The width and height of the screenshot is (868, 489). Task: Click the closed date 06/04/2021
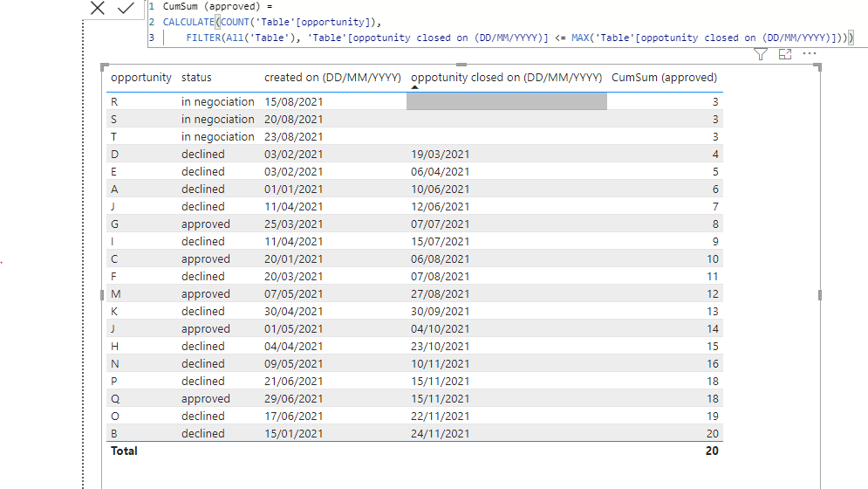pos(440,172)
